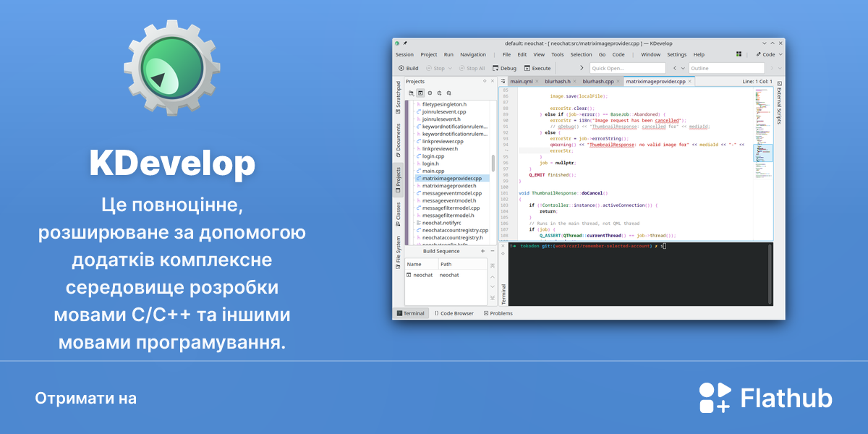This screenshot has height=434, width=868.
Task: Close the matriximageprovider.cpp tab
Action: tap(691, 82)
